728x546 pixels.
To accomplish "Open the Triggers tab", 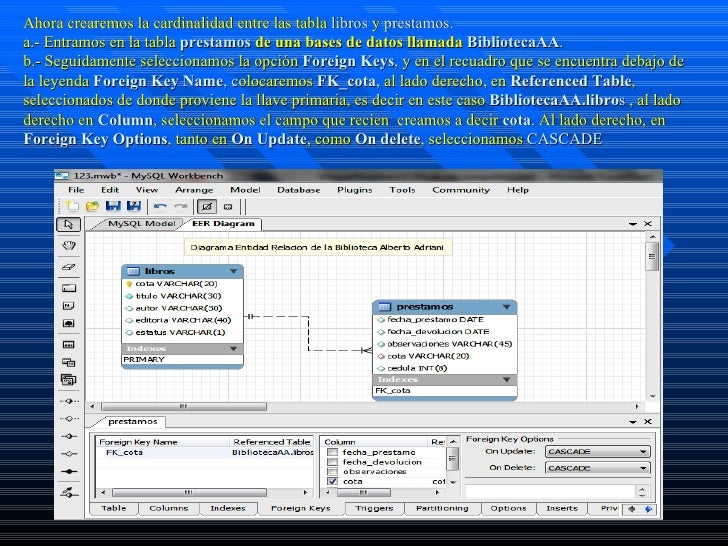I will [374, 508].
